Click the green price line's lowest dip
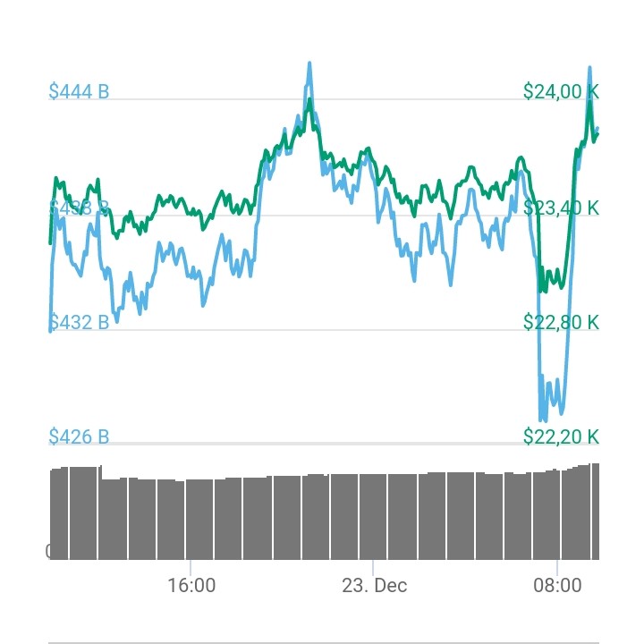Screen dimensions: 644x644 point(542,290)
